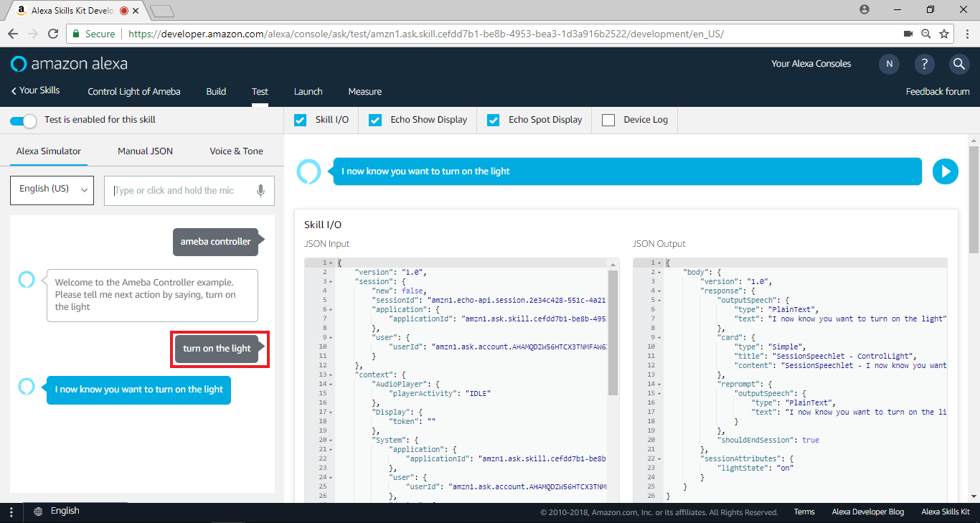This screenshot has width=980, height=523.
Task: Open Your Alexa Consoles menu
Action: [x=811, y=64]
